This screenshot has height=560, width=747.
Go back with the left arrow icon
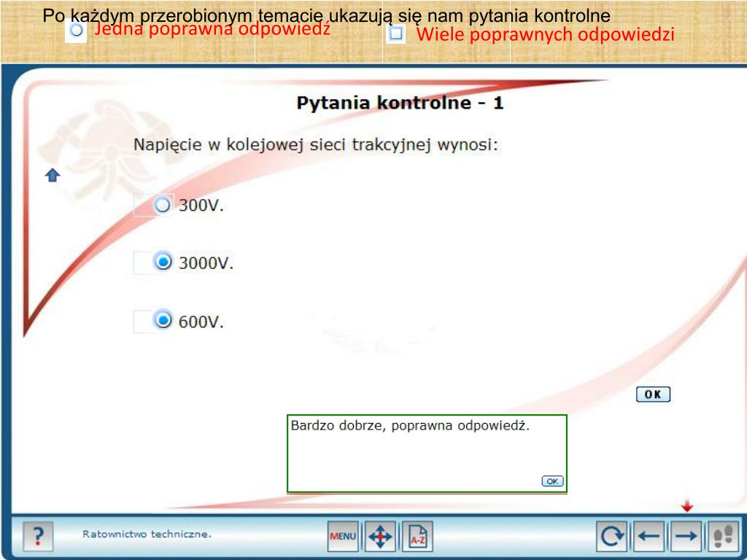[649, 536]
